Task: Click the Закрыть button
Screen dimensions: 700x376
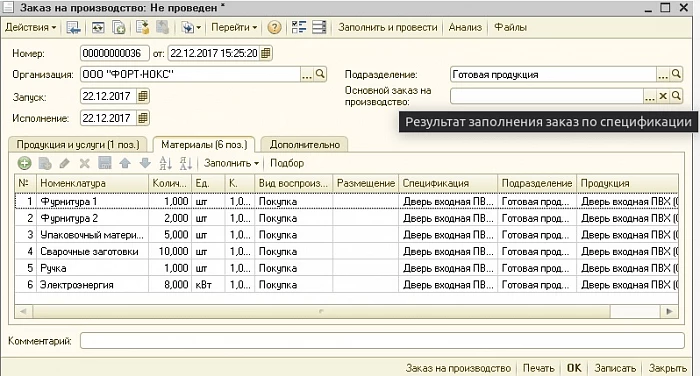Action: click(667, 368)
